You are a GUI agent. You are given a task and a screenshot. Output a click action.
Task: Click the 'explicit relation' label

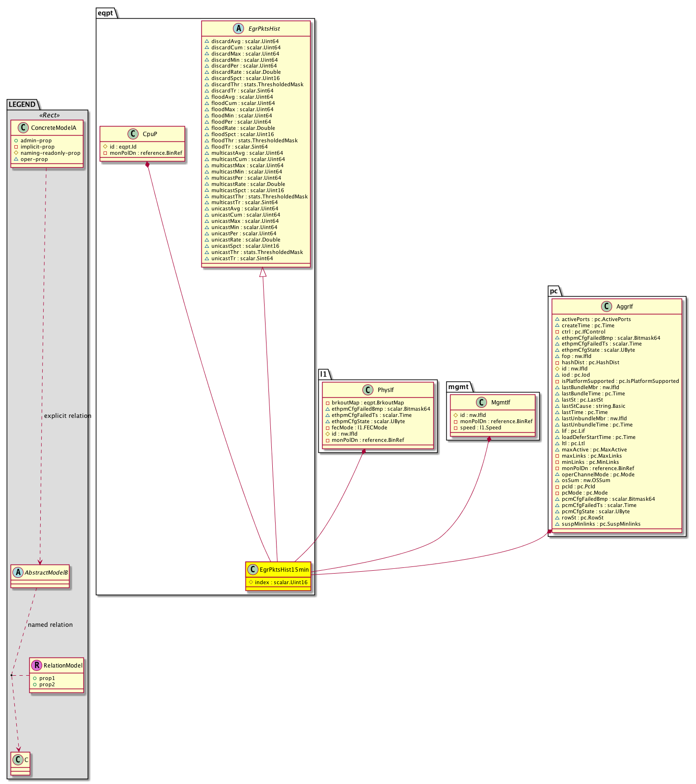coord(68,416)
